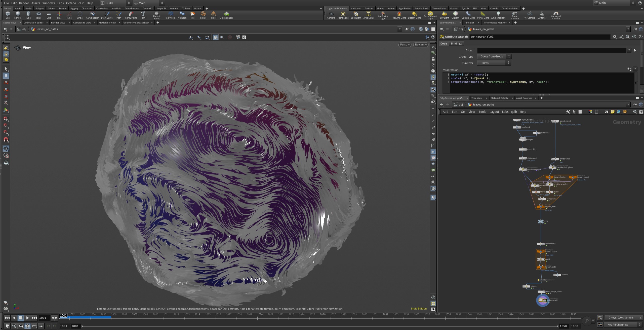
Task: Switch to the Bindings tab
Action: [x=456, y=44]
